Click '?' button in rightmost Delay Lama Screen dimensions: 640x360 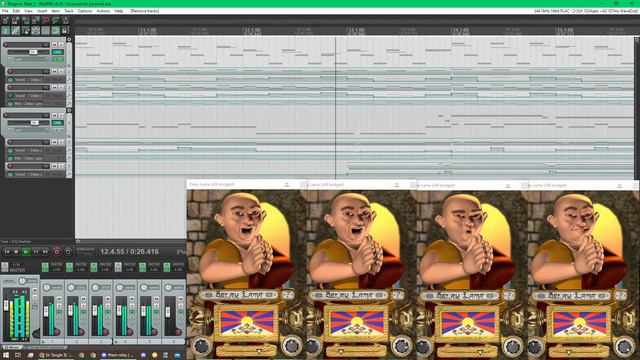pos(620,295)
